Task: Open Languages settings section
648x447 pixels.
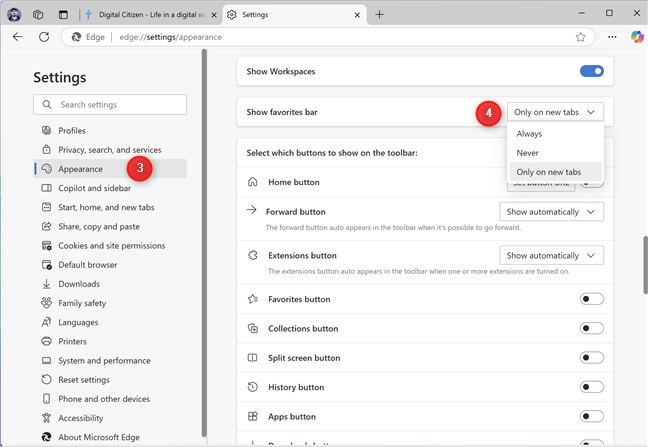Action: (110, 322)
